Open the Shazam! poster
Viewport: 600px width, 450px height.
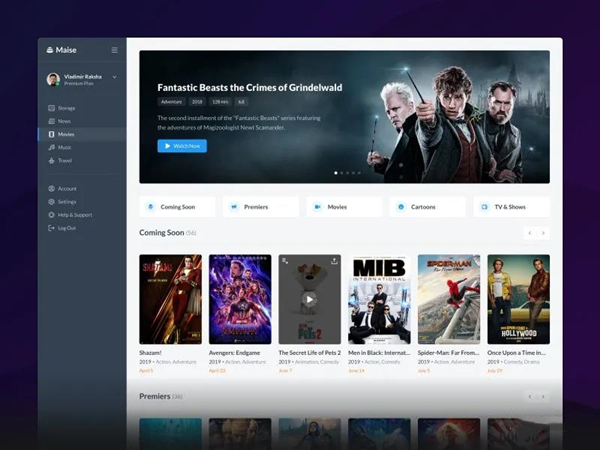(x=170, y=299)
